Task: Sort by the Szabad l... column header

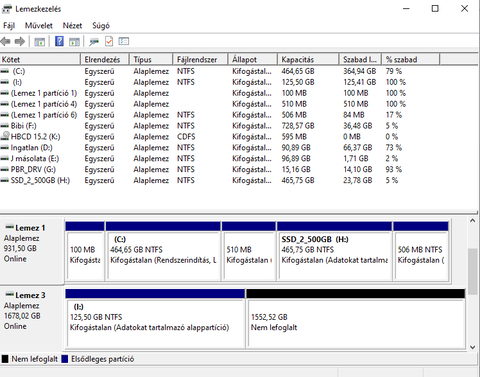Action: [x=360, y=60]
